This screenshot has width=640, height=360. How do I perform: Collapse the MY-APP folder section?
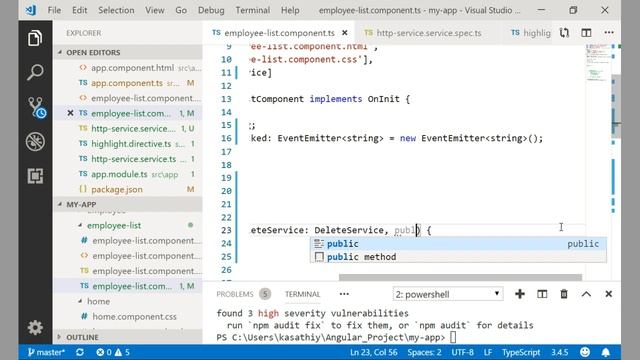(x=128, y=204)
